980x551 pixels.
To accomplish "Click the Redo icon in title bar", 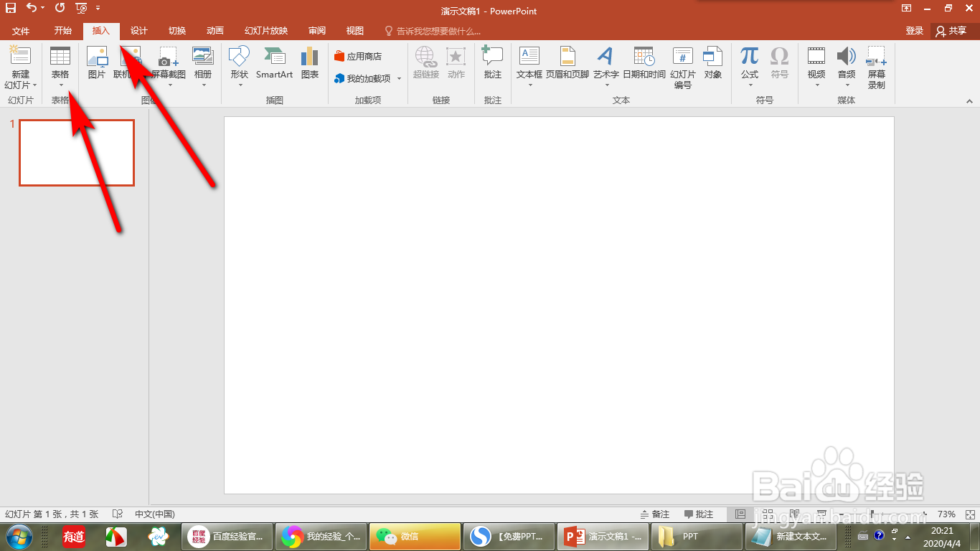I will pos(60,8).
